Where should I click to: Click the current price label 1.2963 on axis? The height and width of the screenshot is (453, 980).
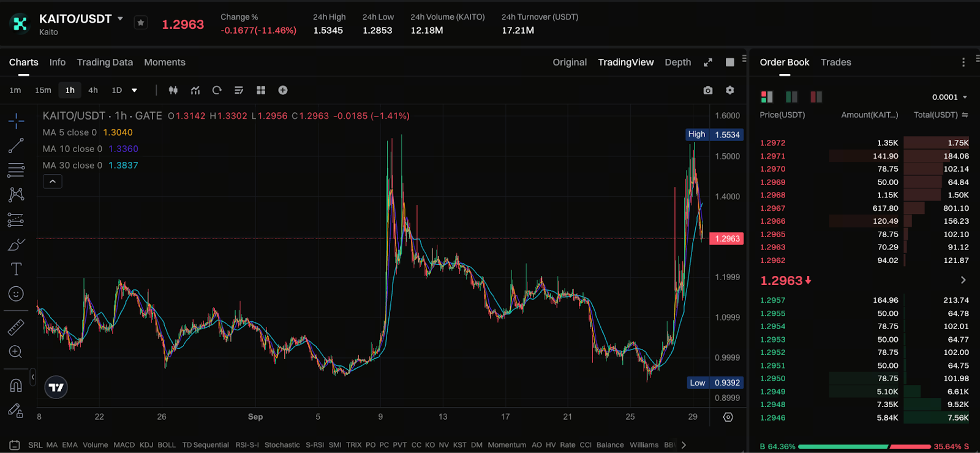(x=726, y=238)
